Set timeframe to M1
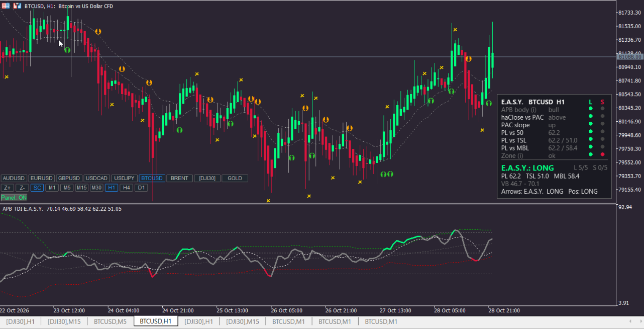Image resolution: width=644 pixels, height=329 pixels. [x=52, y=188]
